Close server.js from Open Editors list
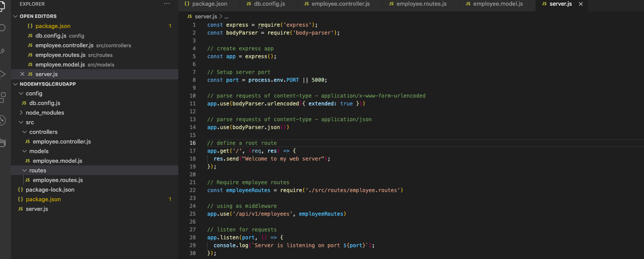644x259 pixels. point(22,74)
